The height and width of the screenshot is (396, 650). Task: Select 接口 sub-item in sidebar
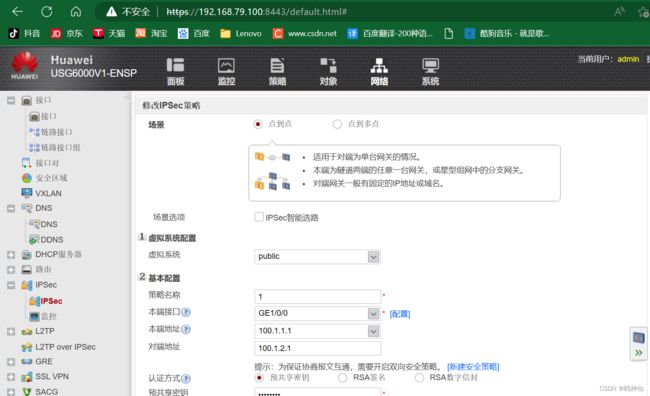[x=43, y=117]
